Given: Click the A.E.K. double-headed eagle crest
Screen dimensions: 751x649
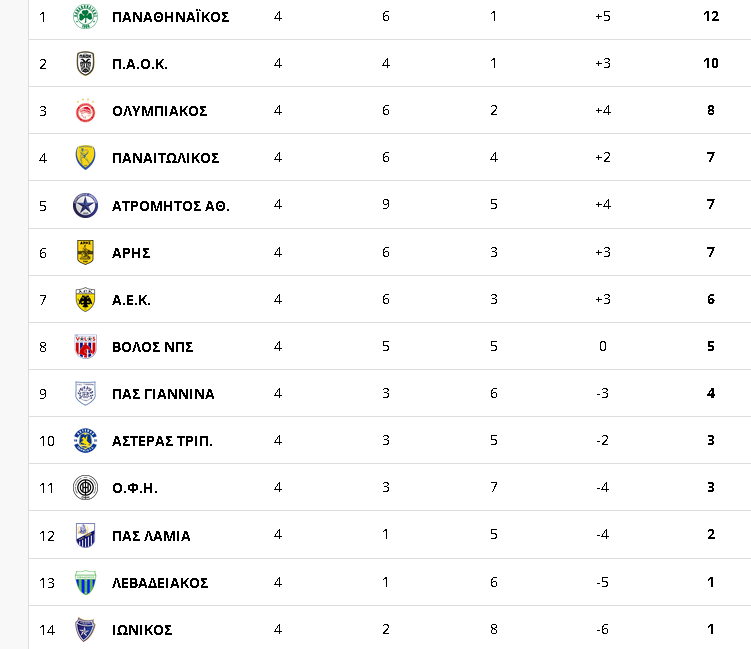Looking at the screenshot, I should pos(85,299).
